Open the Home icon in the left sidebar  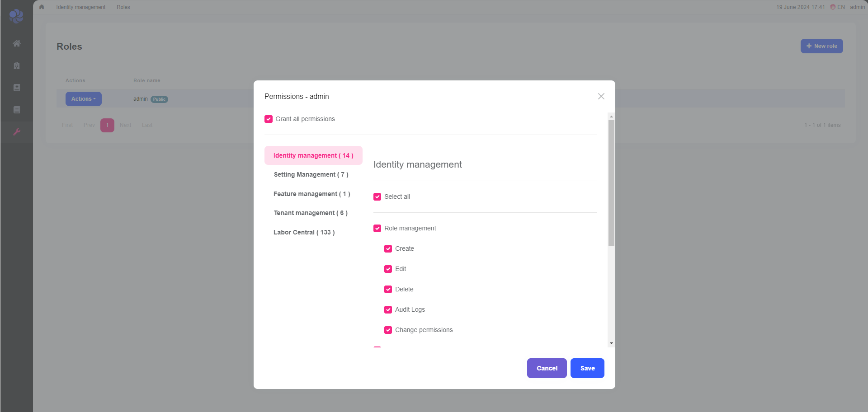[17, 43]
